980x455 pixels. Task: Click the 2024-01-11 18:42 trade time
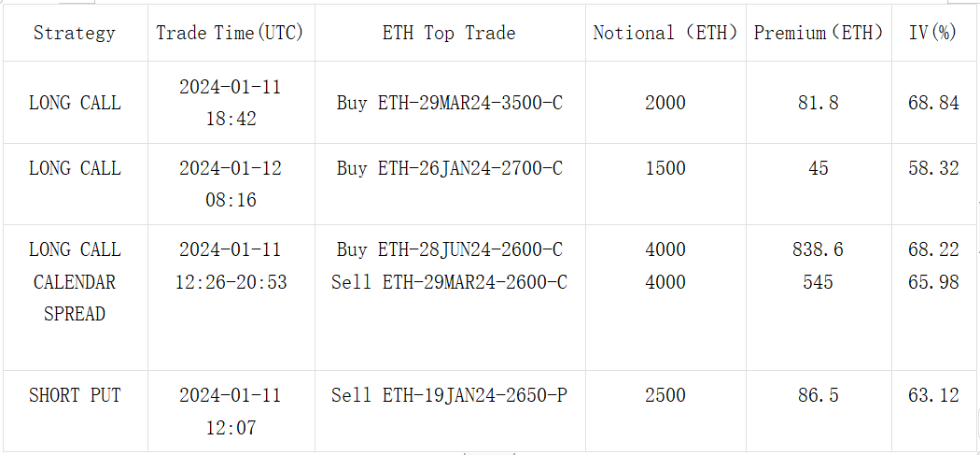point(231,103)
